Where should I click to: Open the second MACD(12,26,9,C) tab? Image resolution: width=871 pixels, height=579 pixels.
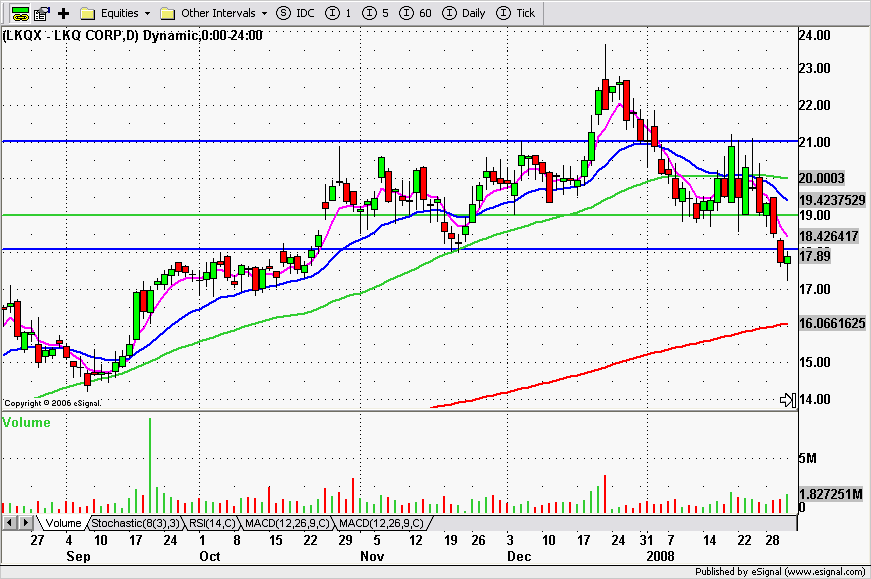(x=381, y=523)
